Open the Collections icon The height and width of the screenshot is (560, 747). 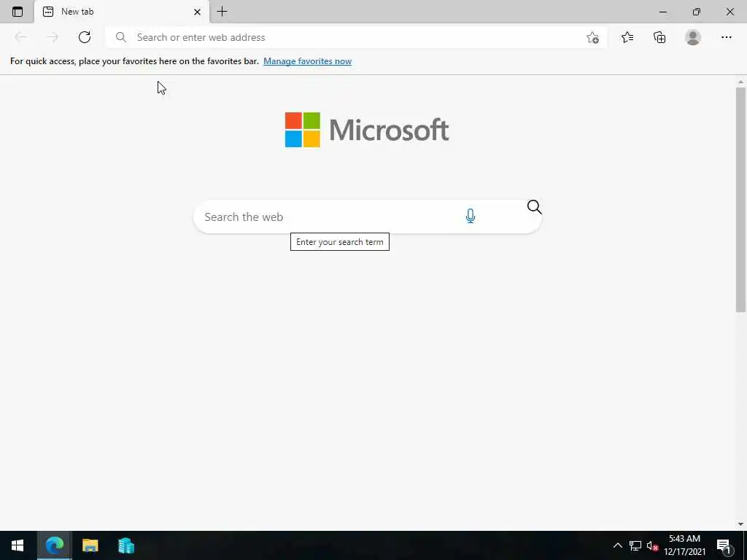[659, 37]
